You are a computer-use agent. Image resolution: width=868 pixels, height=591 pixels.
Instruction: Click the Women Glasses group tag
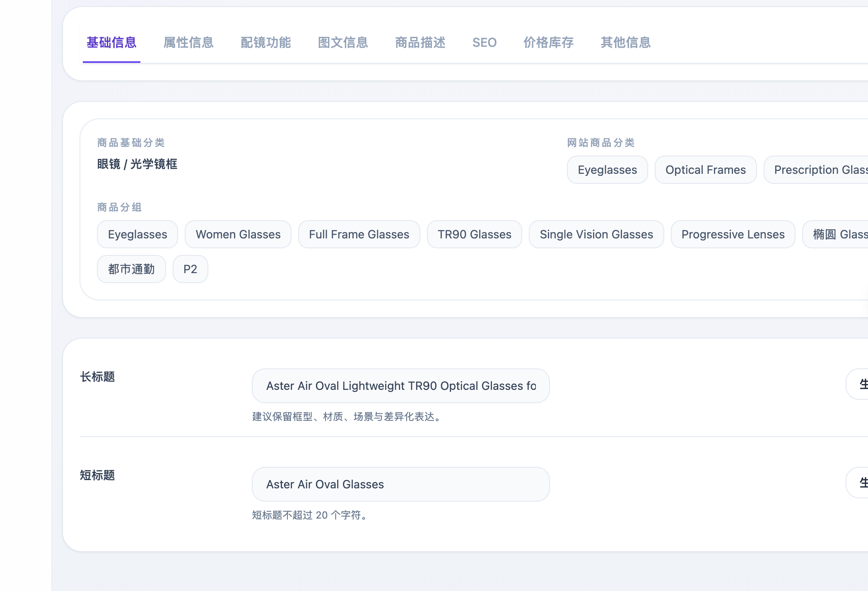coord(238,234)
